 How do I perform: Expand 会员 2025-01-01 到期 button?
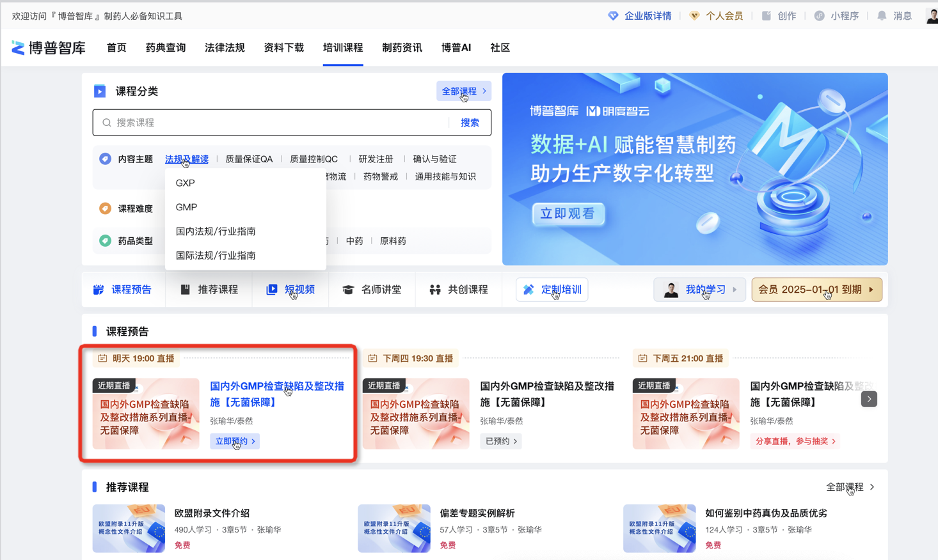click(x=816, y=290)
